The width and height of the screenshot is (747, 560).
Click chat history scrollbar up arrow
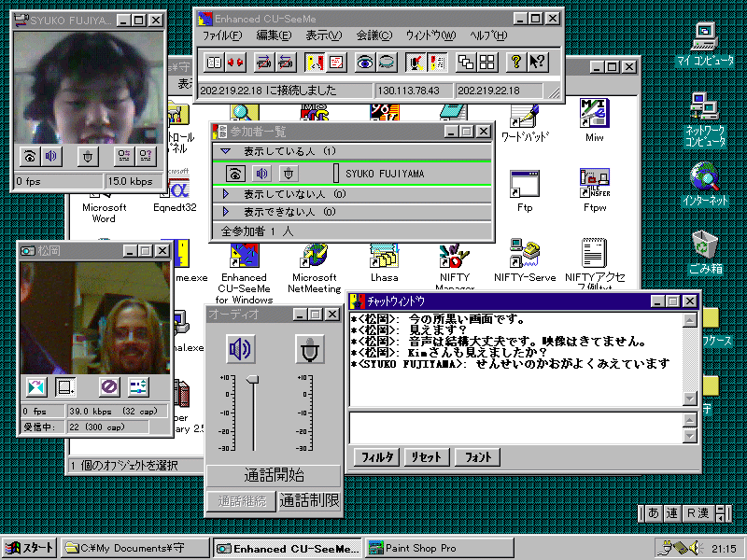pyautogui.click(x=690, y=320)
